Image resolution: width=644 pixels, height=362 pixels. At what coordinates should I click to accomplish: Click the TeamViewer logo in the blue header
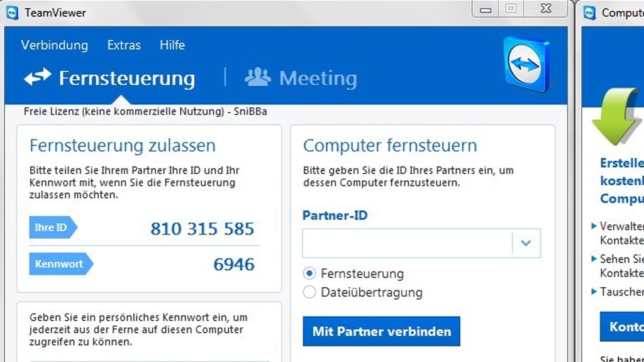click(526, 63)
